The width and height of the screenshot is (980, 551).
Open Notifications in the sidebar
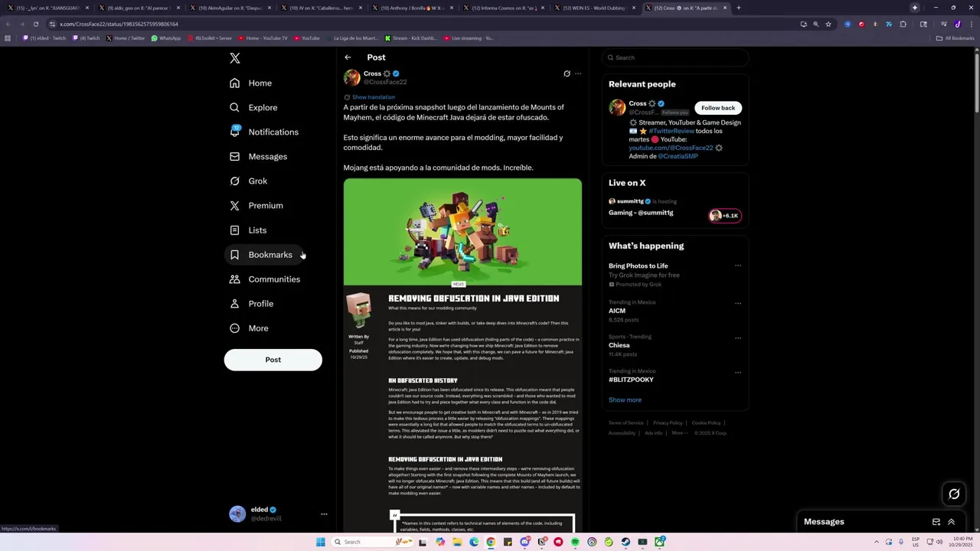264,132
